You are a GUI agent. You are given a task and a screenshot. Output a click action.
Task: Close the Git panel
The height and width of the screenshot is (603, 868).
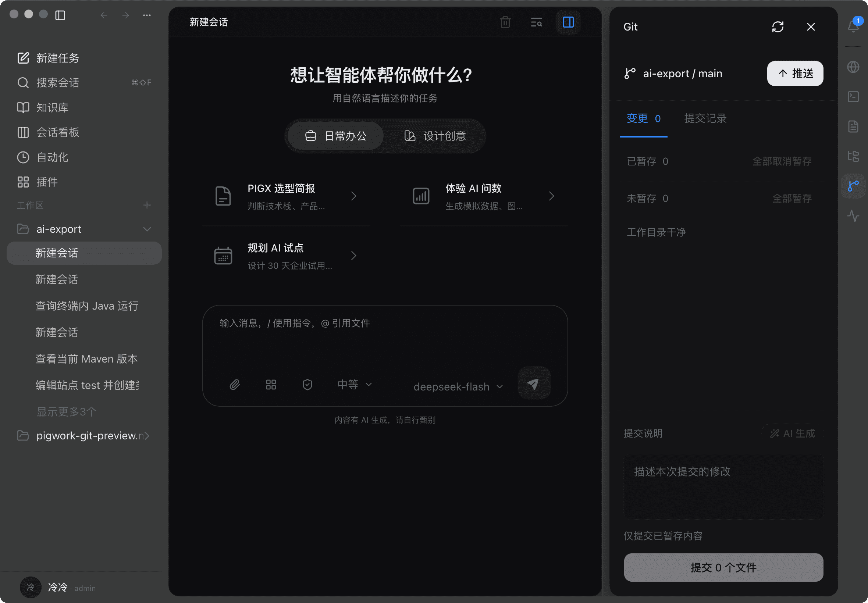pos(811,27)
